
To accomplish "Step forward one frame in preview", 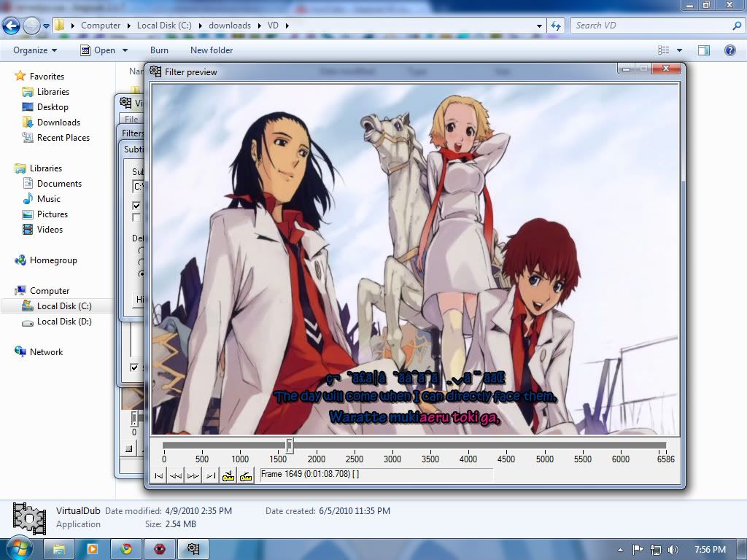I will point(193,475).
